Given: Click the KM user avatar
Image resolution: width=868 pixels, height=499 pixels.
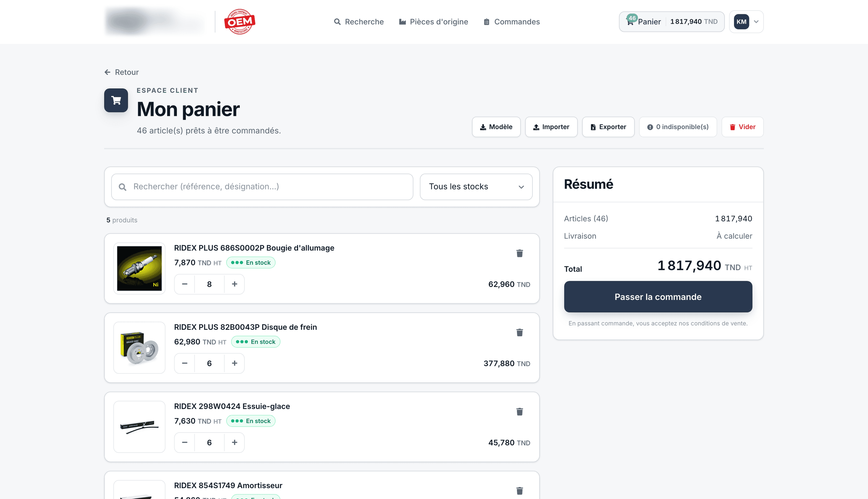Looking at the screenshot, I should click(741, 22).
